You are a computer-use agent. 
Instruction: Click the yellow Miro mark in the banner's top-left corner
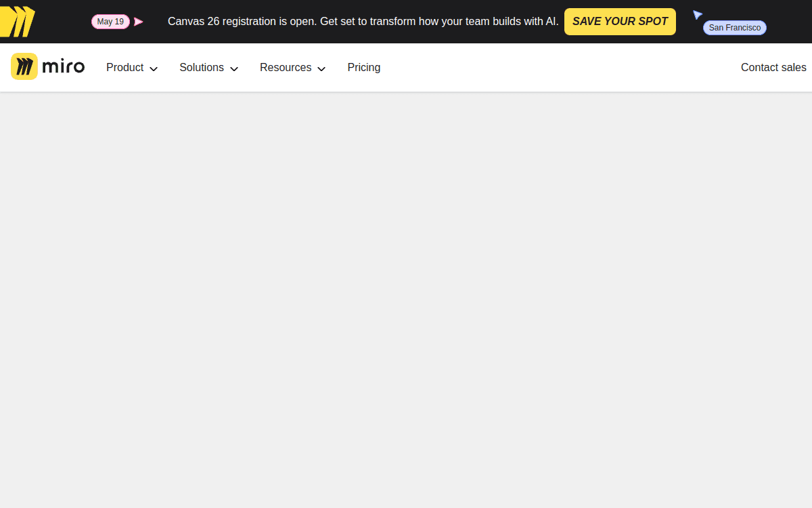(15, 21)
